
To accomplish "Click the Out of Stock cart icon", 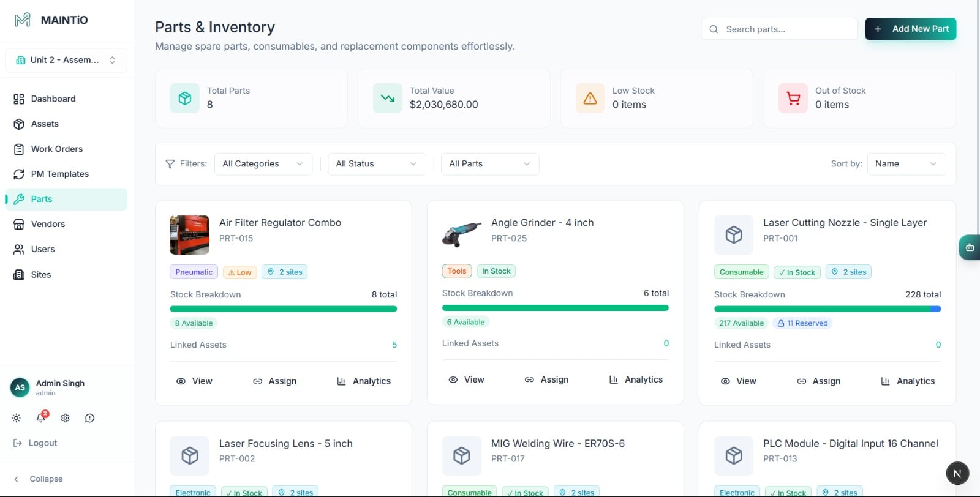I will click(x=793, y=98).
